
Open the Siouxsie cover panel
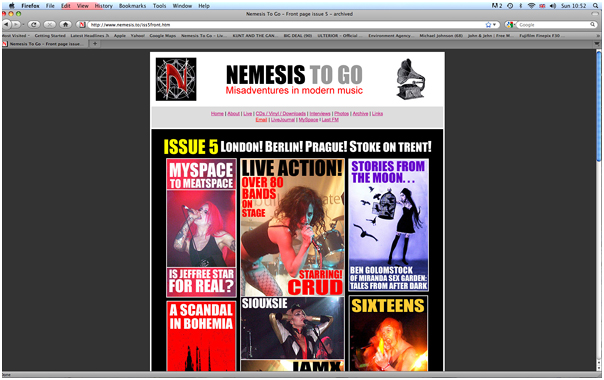(x=292, y=328)
